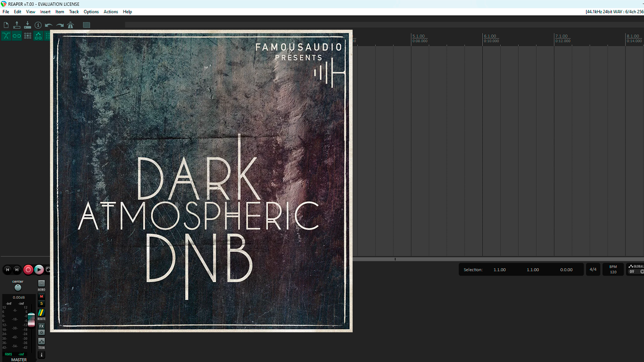Click the Play button in transport
Screen dimensions: 644x362
pyautogui.click(x=39, y=270)
